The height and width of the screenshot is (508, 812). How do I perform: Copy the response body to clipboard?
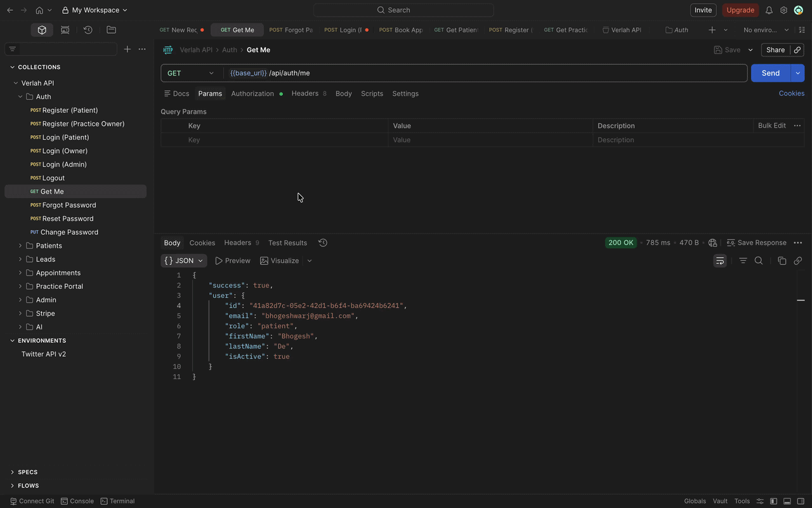click(782, 261)
